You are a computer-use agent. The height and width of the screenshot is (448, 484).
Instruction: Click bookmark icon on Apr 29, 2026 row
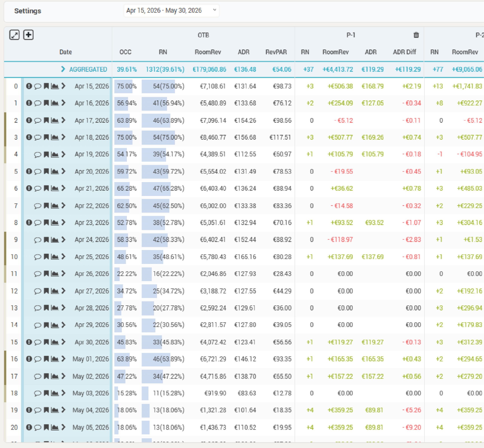click(46, 325)
